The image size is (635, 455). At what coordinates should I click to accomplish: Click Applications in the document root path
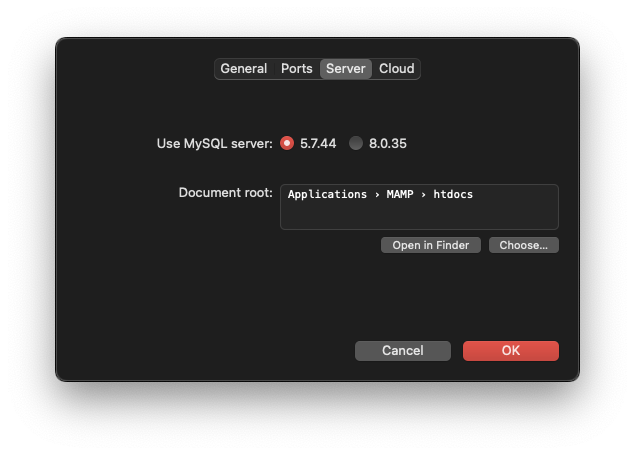point(327,195)
